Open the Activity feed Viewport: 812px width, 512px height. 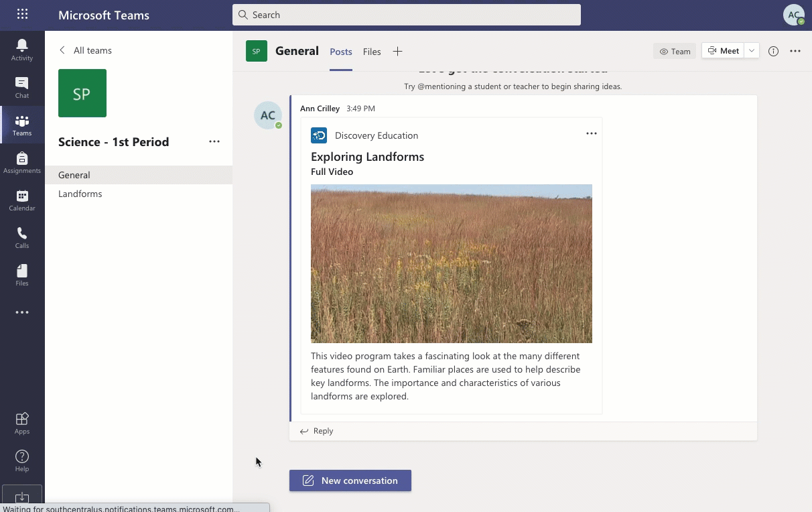(22, 50)
